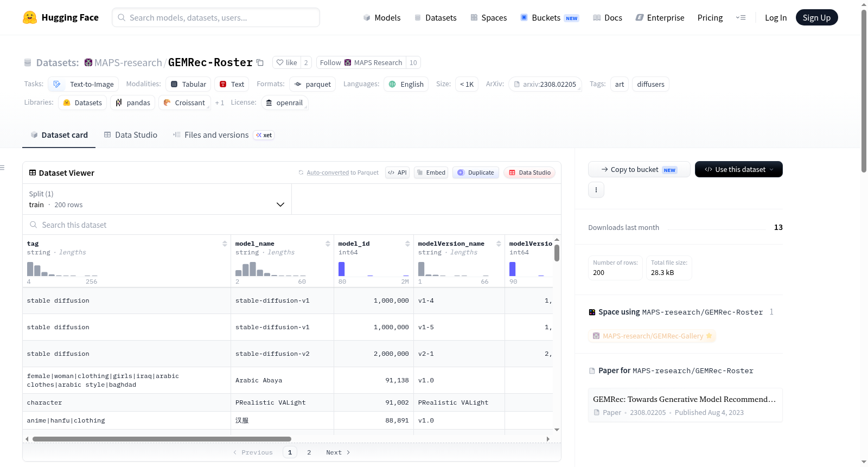This screenshot has width=868, height=467.
Task: Click the Sign Up button
Action: pos(816,17)
